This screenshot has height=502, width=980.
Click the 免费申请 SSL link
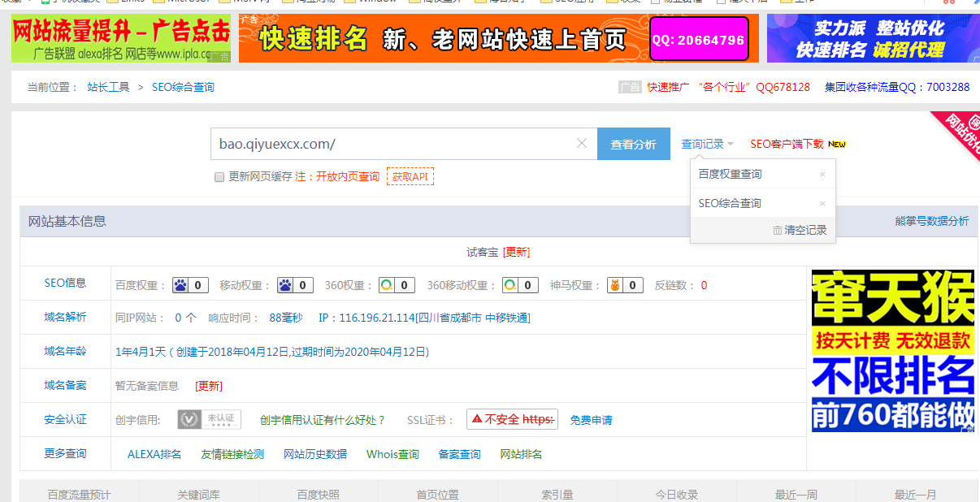[x=592, y=420]
